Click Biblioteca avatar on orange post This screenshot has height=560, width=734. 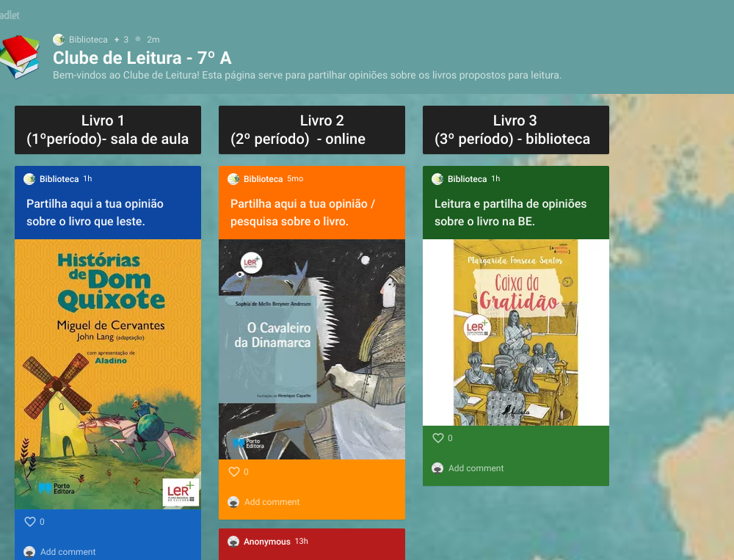click(x=233, y=179)
